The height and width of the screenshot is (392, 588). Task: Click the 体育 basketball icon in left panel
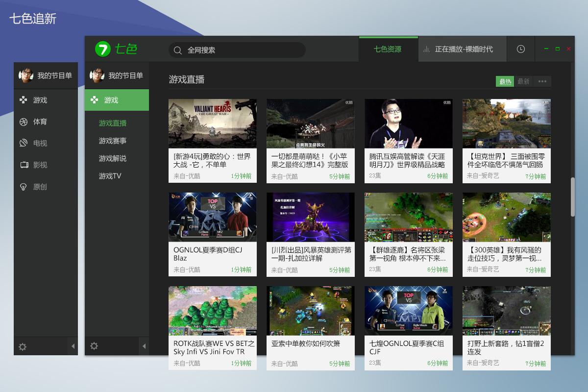[24, 122]
